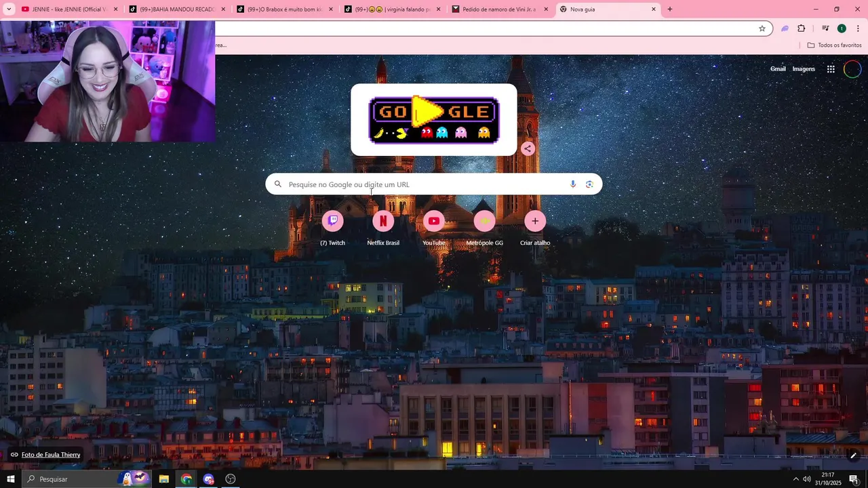The height and width of the screenshot is (488, 868).
Task: Open the Twitch shortcut icon
Action: pos(332,221)
